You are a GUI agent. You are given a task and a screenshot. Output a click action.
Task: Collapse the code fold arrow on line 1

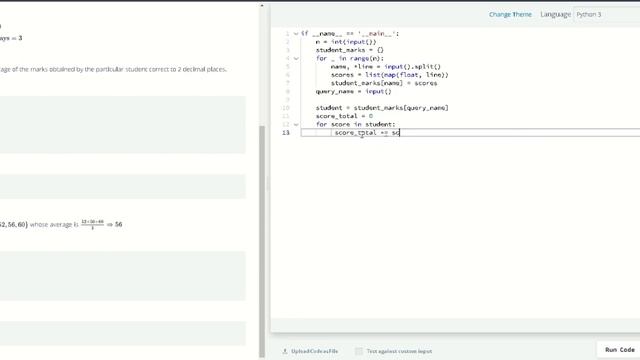(296, 34)
